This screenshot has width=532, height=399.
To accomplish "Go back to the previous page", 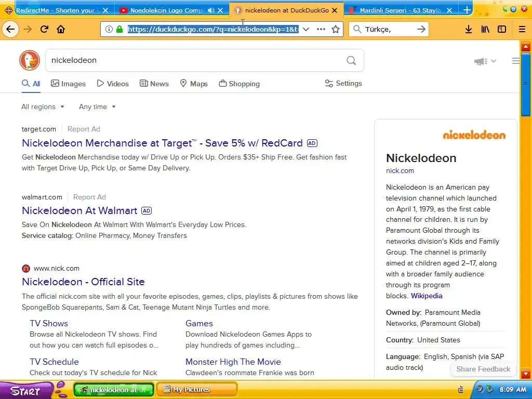I will tap(10, 29).
